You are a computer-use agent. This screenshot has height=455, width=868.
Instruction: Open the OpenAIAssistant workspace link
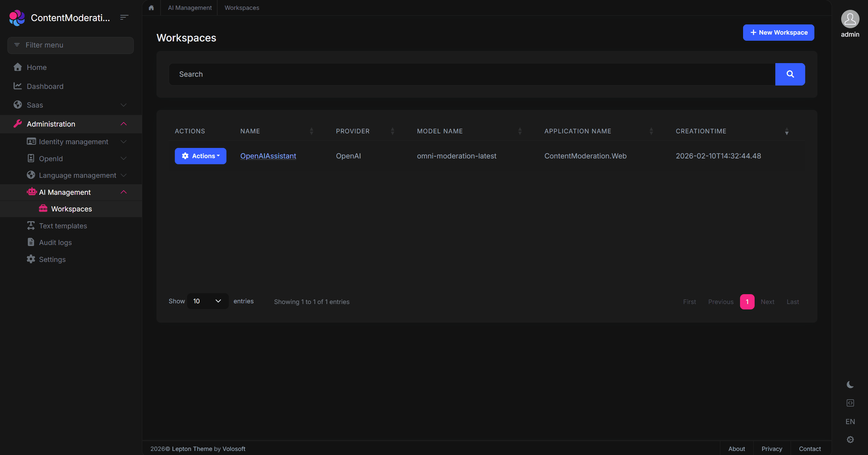(268, 156)
